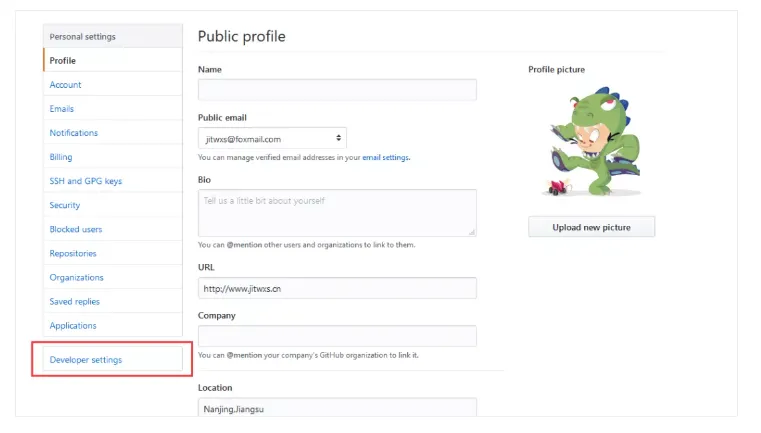This screenshot has height=433, width=761.
Task: Open the Billing section
Action: click(61, 157)
